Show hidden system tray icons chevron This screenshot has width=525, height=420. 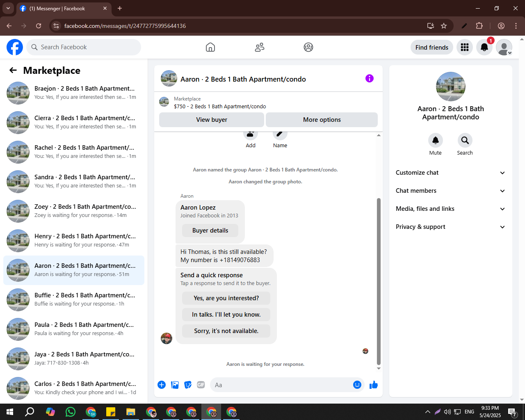coord(428,412)
